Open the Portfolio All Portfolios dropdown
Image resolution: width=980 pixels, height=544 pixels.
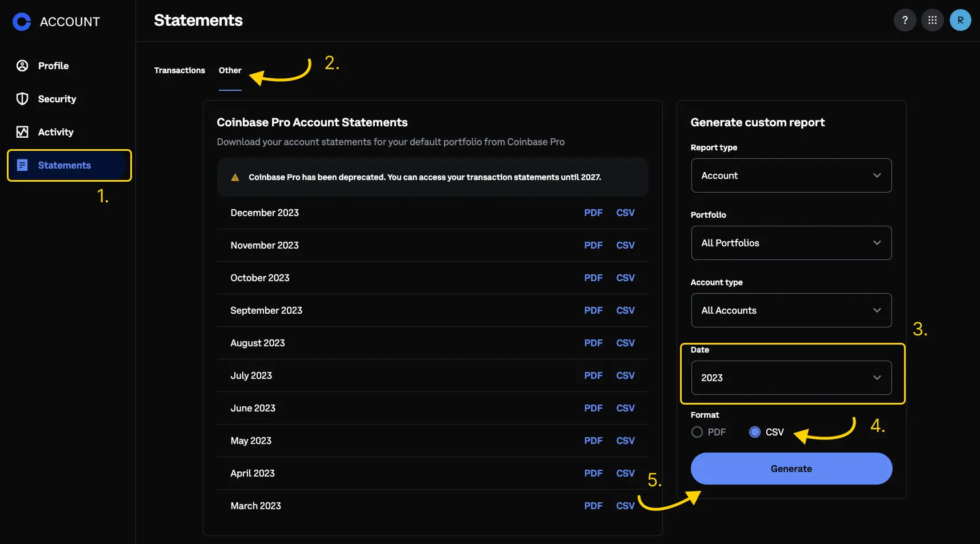pyautogui.click(x=791, y=243)
